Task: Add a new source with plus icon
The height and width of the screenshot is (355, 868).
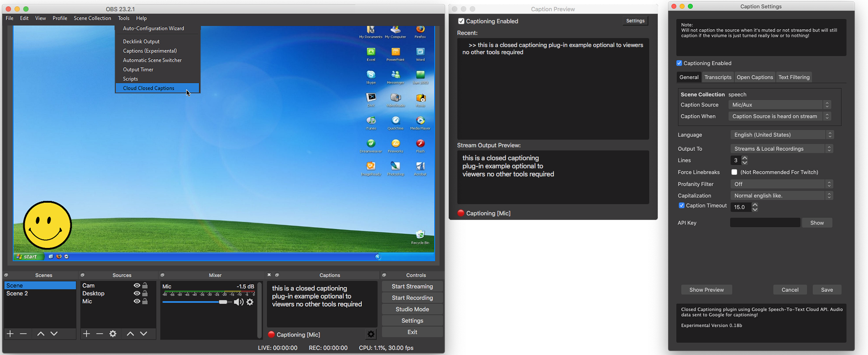Action: (86, 334)
